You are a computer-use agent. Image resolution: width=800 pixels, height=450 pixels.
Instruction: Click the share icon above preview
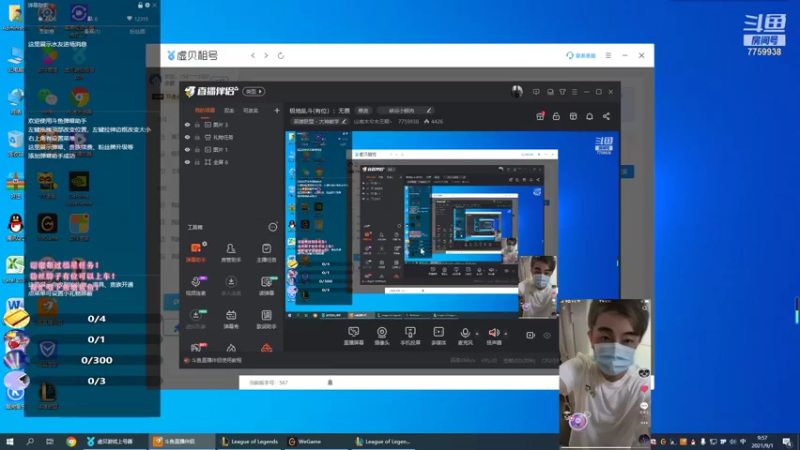point(606,116)
